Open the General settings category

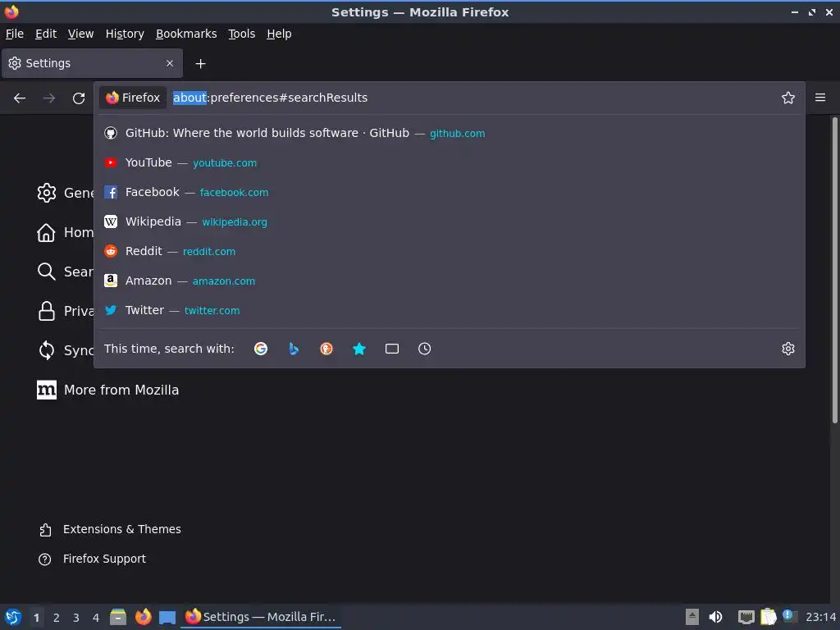[x=66, y=193]
